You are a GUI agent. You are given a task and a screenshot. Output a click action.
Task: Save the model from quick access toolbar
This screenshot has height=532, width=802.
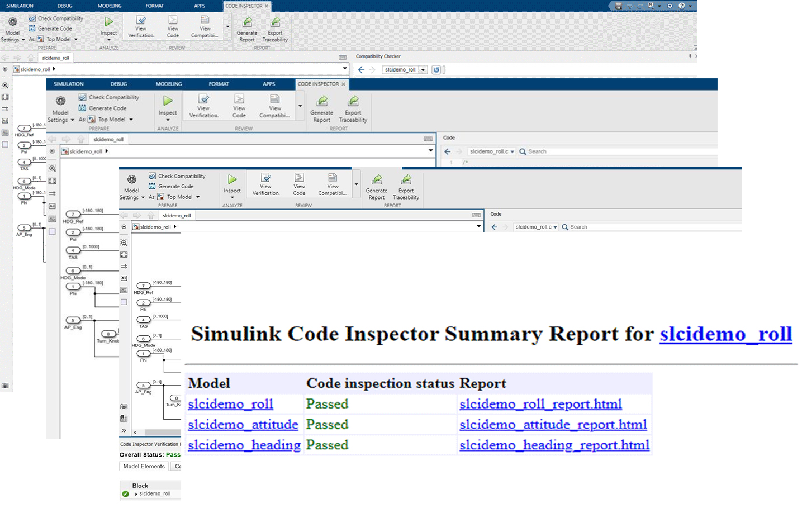pos(618,6)
